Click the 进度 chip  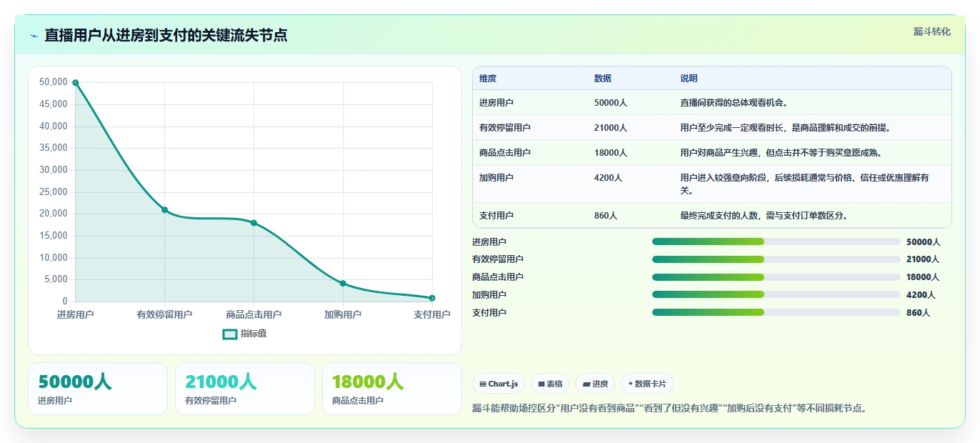click(595, 384)
